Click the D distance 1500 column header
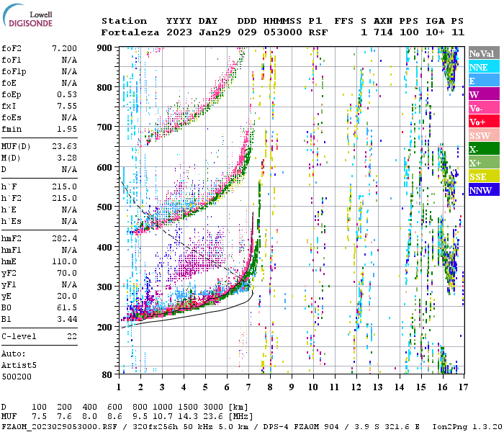Viewport: 504px width, 432px height. click(188, 407)
